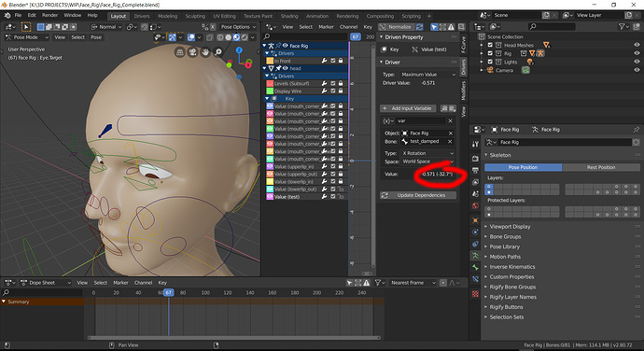The width and height of the screenshot is (644, 351).
Task: Hide Camera with its eye icon
Action: [x=637, y=70]
